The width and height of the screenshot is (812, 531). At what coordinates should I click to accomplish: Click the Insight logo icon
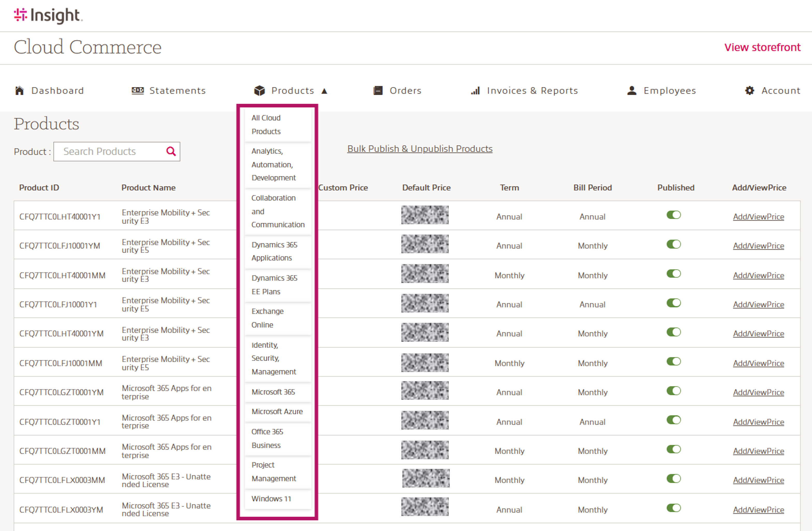click(20, 15)
